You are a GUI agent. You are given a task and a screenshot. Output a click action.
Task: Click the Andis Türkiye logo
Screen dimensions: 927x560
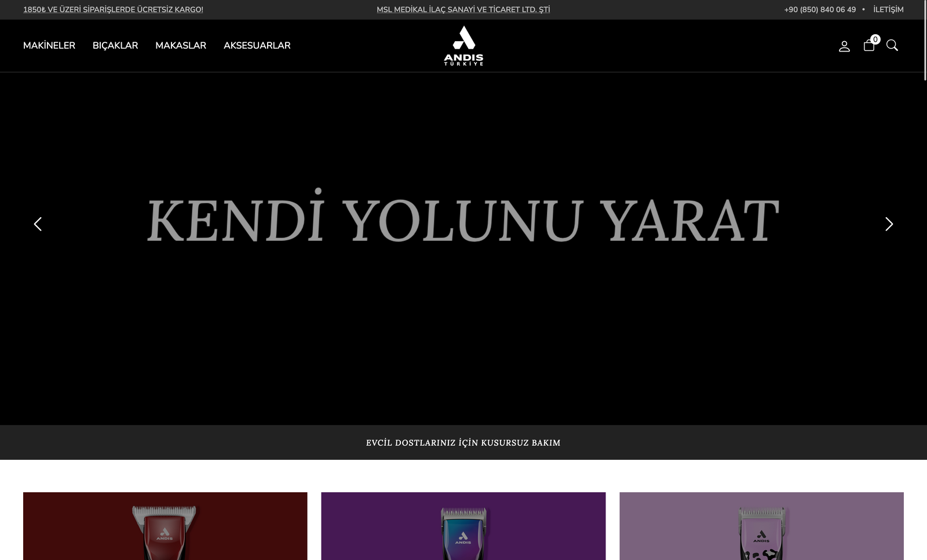463,46
